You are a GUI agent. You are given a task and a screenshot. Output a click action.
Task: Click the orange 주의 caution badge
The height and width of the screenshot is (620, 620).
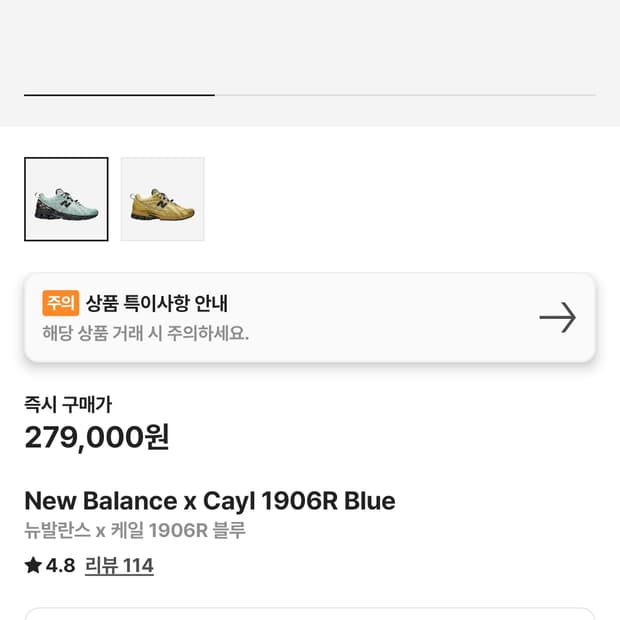(x=60, y=303)
